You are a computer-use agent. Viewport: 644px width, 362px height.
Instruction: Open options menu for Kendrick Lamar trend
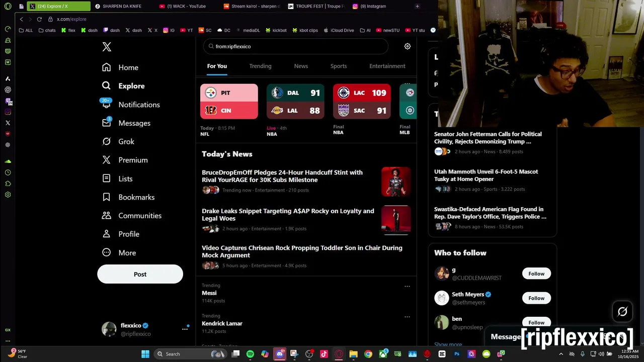pyautogui.click(x=407, y=317)
